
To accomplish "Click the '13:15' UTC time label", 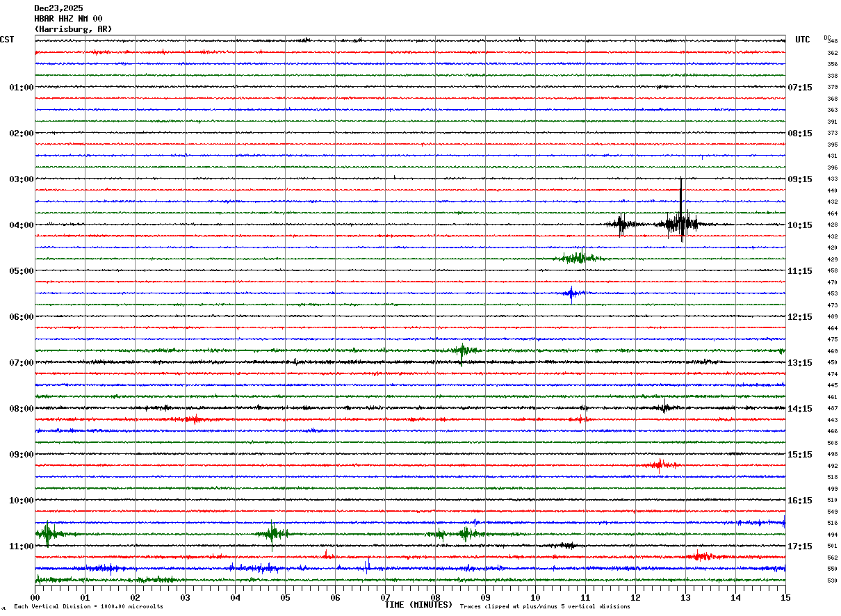I will (800, 363).
